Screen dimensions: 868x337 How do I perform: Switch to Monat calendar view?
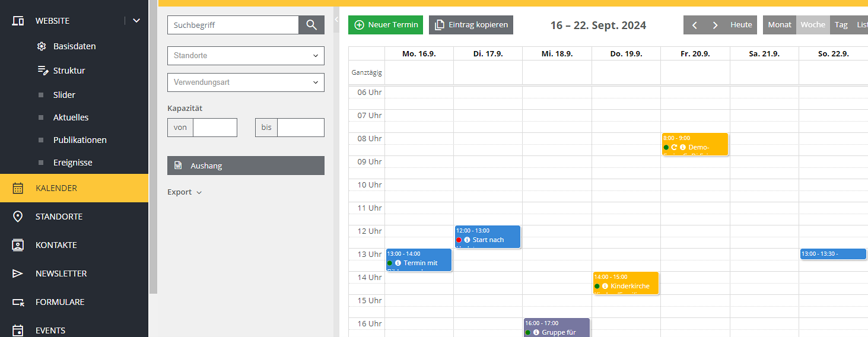[x=779, y=25]
